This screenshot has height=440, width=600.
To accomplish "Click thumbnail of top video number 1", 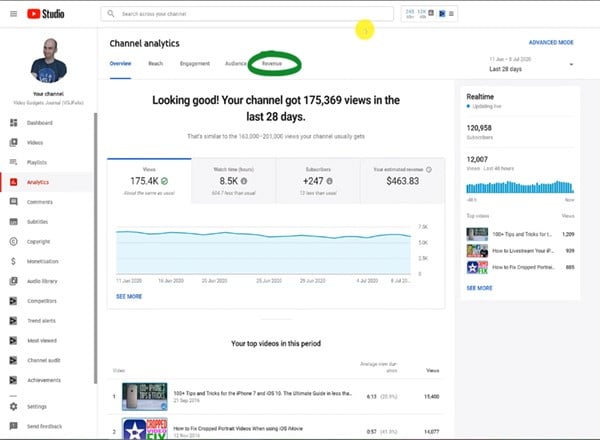I will click(145, 396).
